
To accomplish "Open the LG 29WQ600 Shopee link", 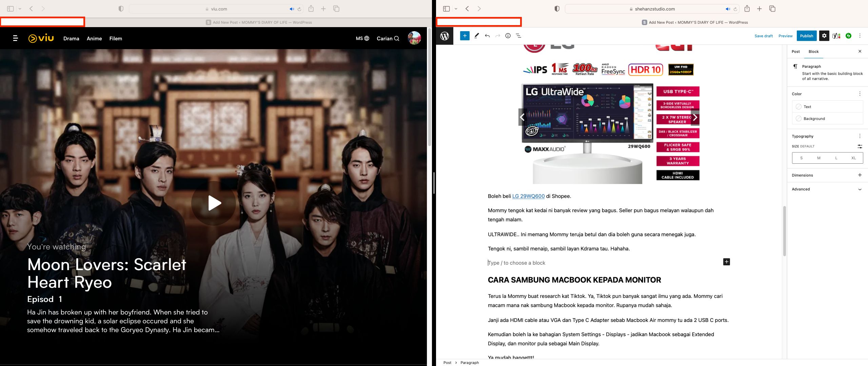I will [528, 196].
